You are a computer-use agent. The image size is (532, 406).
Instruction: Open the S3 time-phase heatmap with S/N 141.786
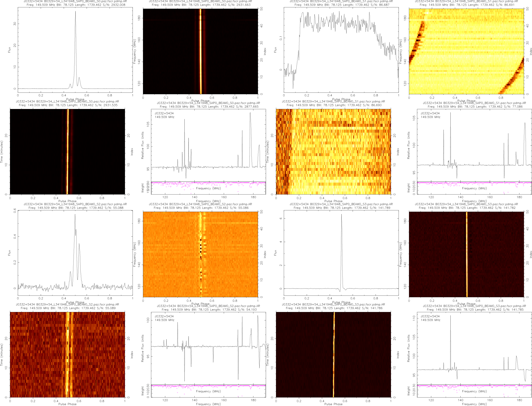click(x=333, y=355)
